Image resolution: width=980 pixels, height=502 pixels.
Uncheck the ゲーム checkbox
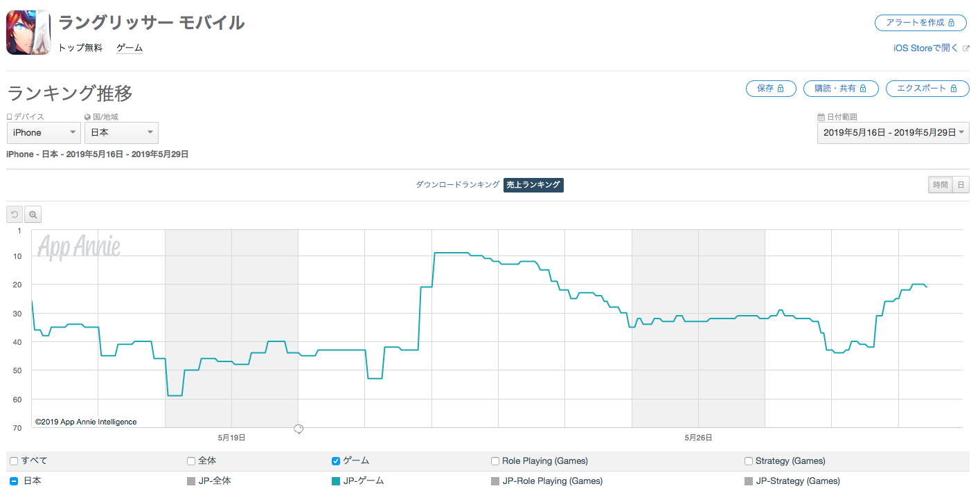pos(336,461)
